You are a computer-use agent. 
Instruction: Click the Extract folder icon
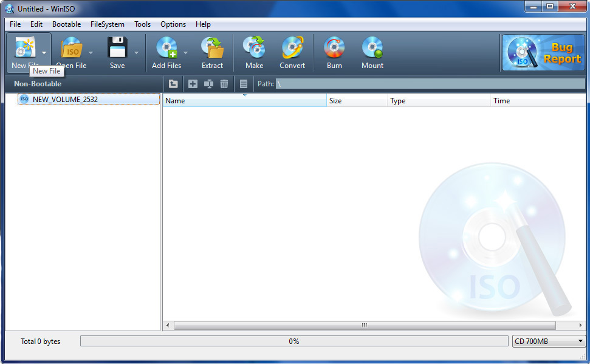coord(212,48)
